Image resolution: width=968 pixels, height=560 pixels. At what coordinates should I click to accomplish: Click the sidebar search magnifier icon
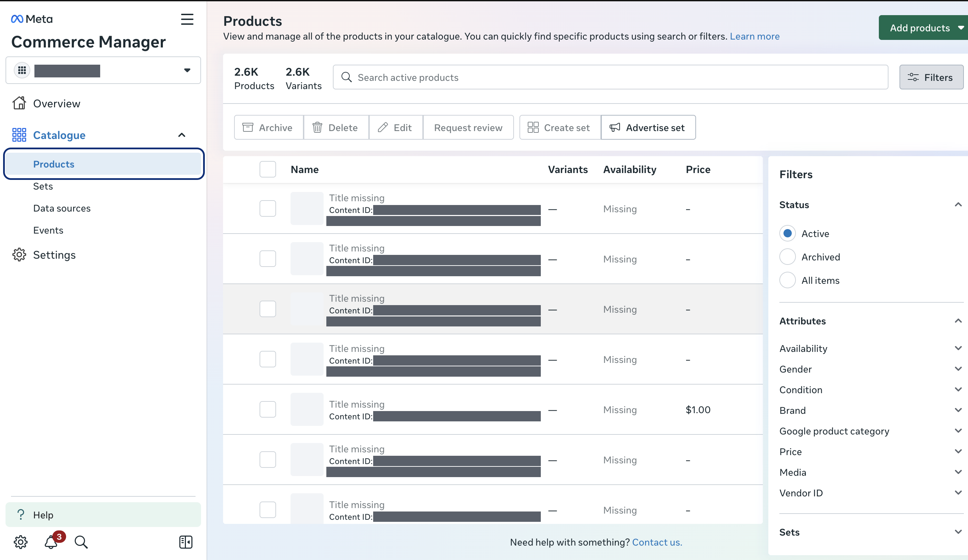point(81,542)
